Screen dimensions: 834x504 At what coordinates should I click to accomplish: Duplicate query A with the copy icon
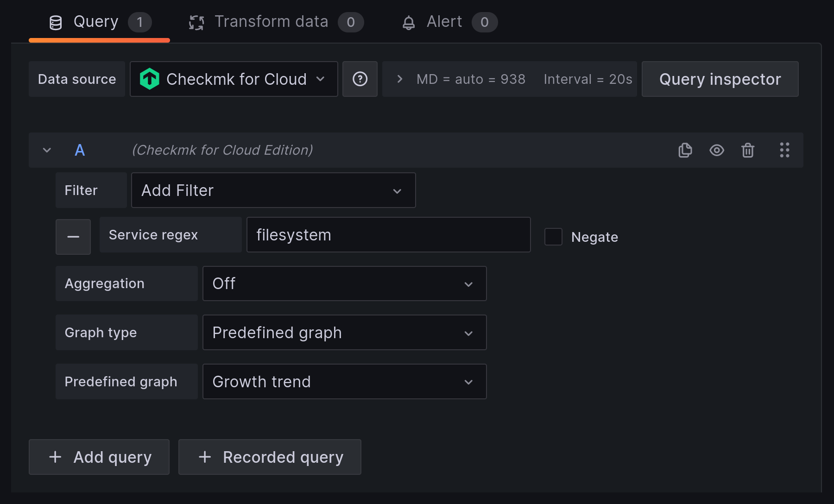coord(685,150)
